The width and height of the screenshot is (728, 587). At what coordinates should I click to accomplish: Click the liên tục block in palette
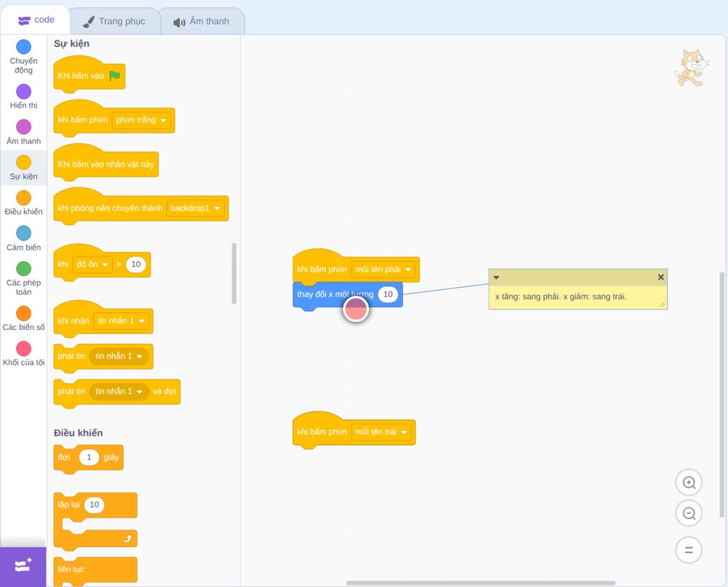(x=95, y=571)
